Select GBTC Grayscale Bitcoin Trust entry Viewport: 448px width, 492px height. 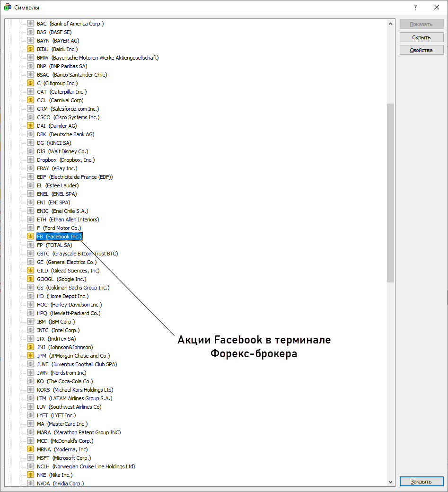click(77, 254)
